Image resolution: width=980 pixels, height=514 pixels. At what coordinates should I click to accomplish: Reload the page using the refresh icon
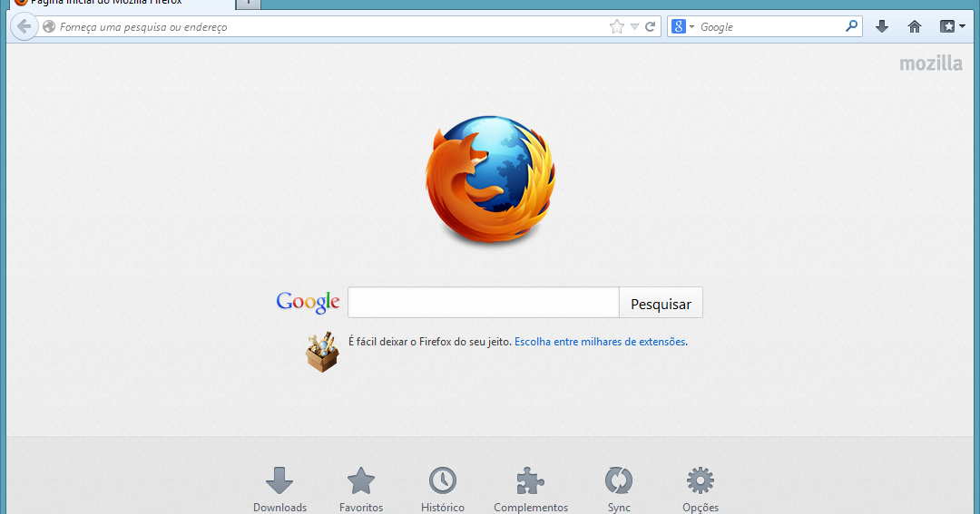click(650, 27)
